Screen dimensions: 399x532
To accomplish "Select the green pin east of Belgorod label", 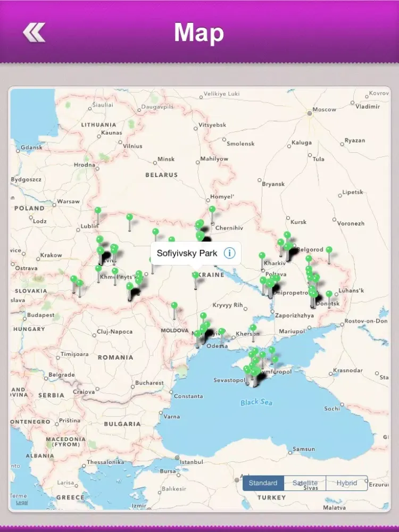I will (329, 250).
